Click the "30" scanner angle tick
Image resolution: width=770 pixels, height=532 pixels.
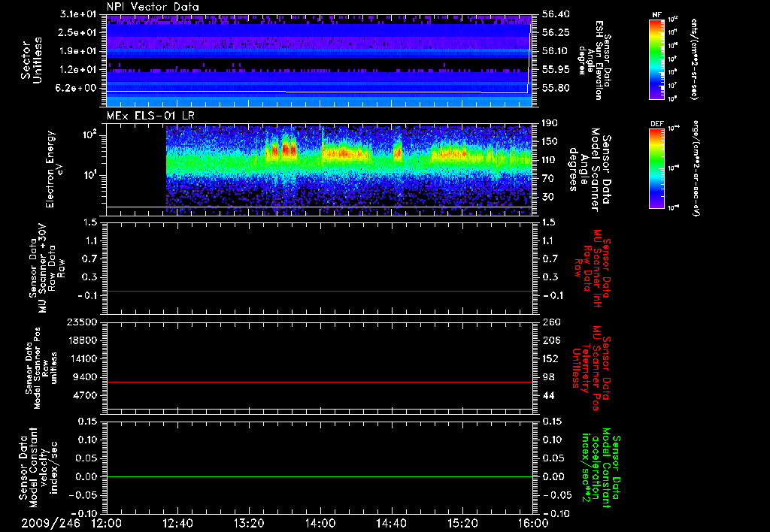[547, 197]
